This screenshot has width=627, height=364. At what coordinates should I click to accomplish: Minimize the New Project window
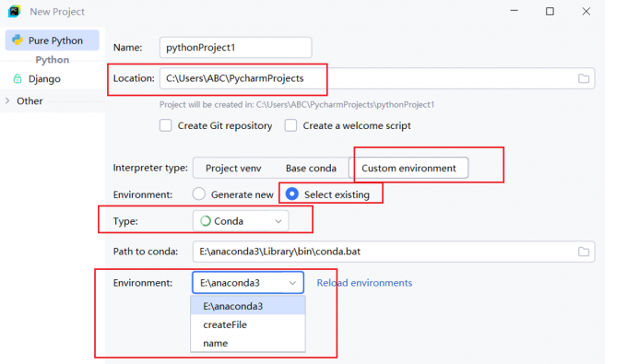click(515, 11)
